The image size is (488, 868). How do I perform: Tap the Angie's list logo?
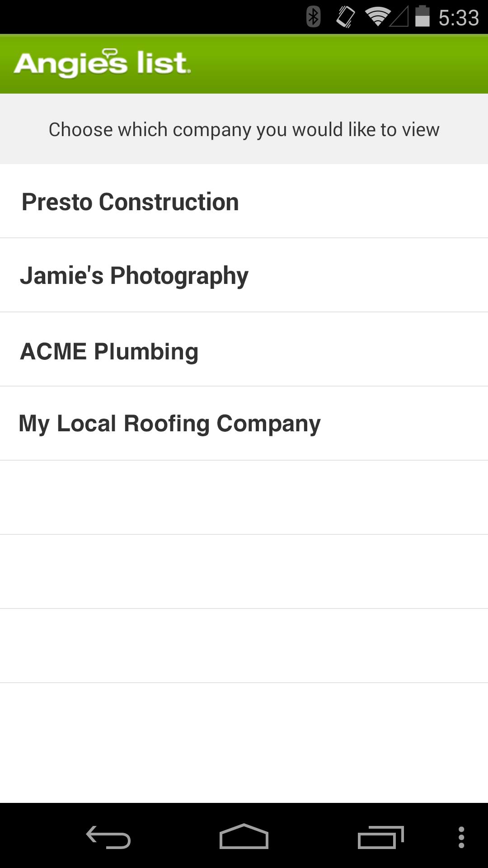[102, 64]
